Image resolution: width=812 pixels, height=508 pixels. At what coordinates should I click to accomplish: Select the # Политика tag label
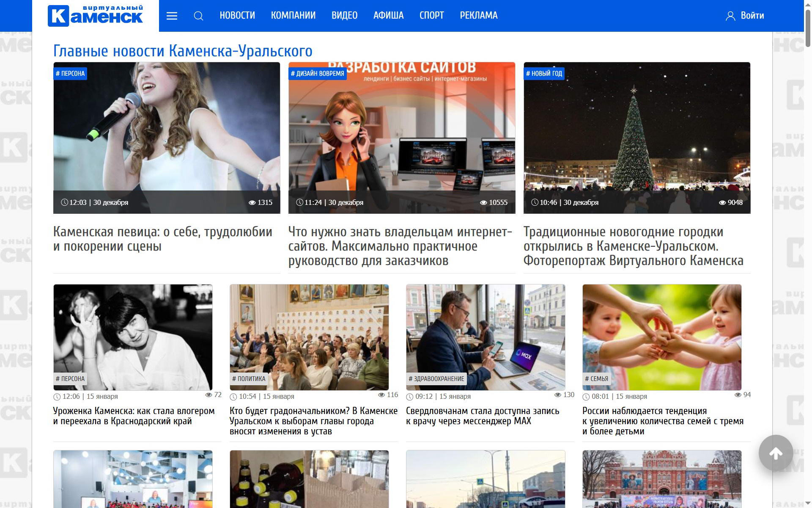click(249, 379)
